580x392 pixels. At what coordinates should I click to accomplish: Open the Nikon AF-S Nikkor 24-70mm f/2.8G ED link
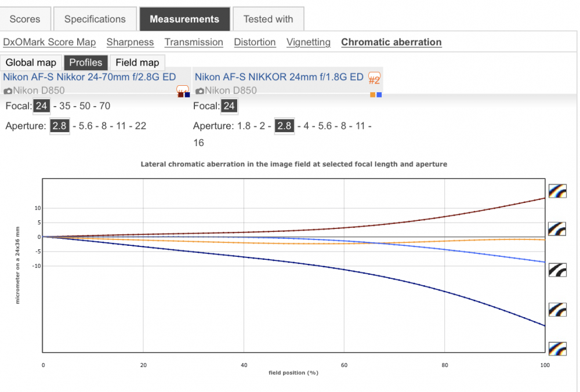click(89, 77)
